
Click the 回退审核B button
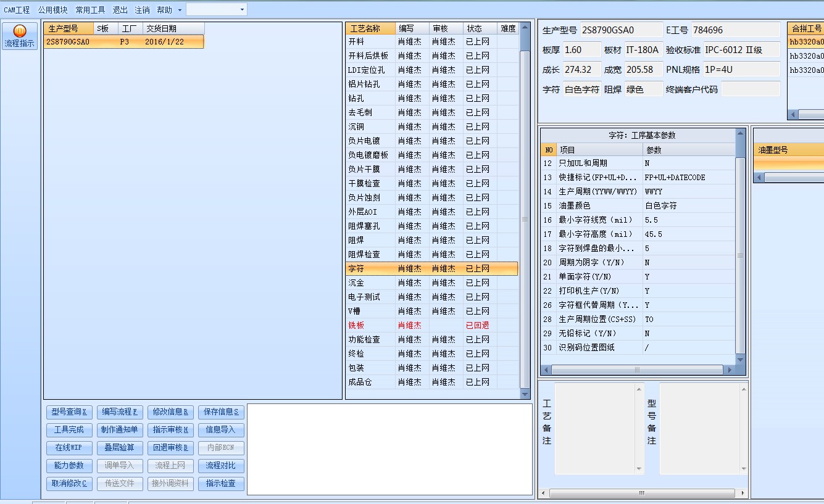coord(170,448)
